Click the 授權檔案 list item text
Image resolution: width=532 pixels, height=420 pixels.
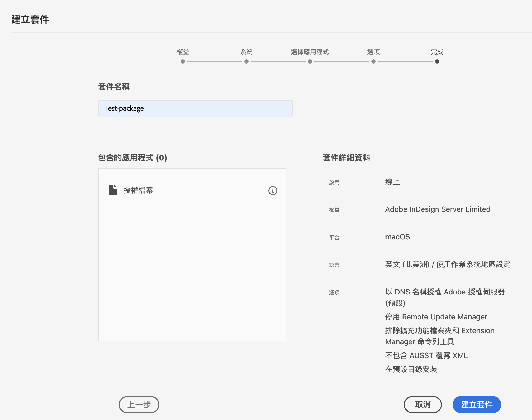(138, 190)
